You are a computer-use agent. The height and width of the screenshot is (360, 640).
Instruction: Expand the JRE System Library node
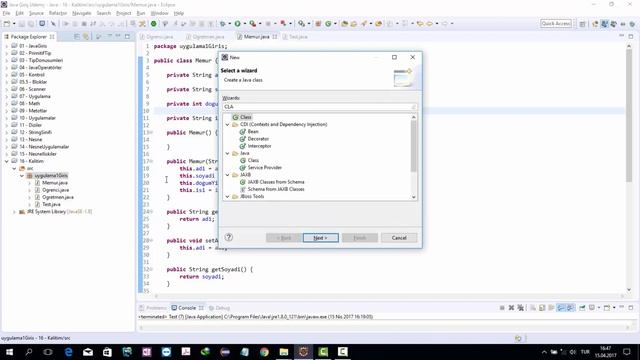coord(14,212)
